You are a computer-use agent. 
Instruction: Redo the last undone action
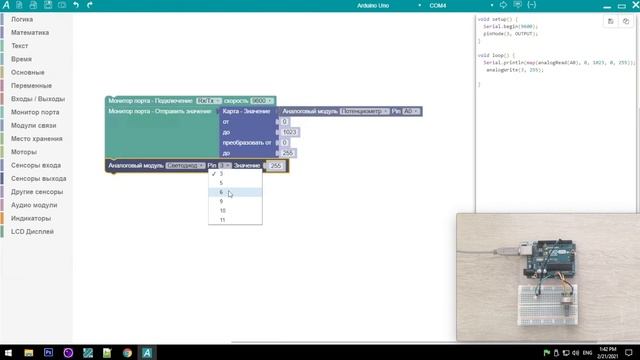tap(90, 5)
